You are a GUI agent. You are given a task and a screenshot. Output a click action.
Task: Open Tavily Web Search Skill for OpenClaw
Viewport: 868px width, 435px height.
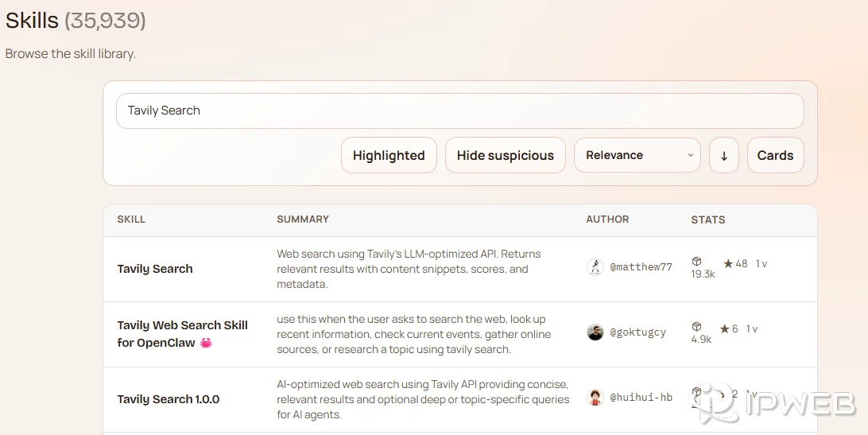pos(182,333)
